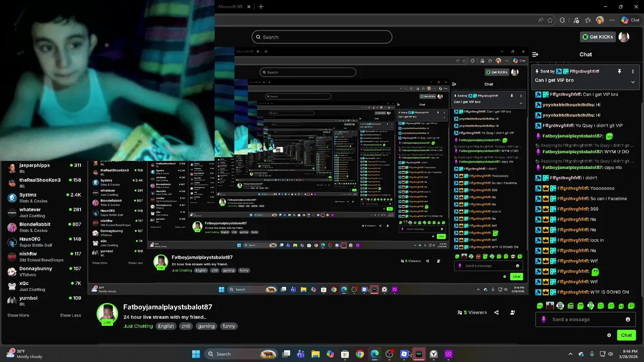
Task: Open Donnaybunny channel in sidebar
Action: tap(44, 271)
